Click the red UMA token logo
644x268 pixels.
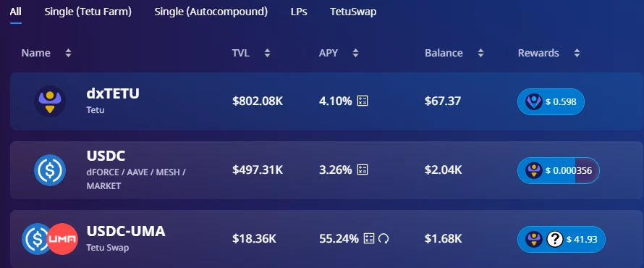tap(62, 239)
